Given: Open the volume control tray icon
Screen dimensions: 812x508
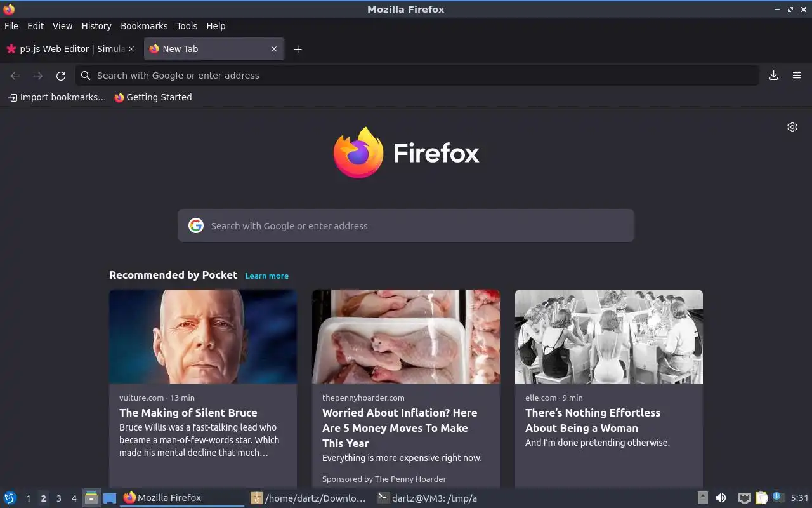Looking at the screenshot, I should pyautogui.click(x=721, y=498).
